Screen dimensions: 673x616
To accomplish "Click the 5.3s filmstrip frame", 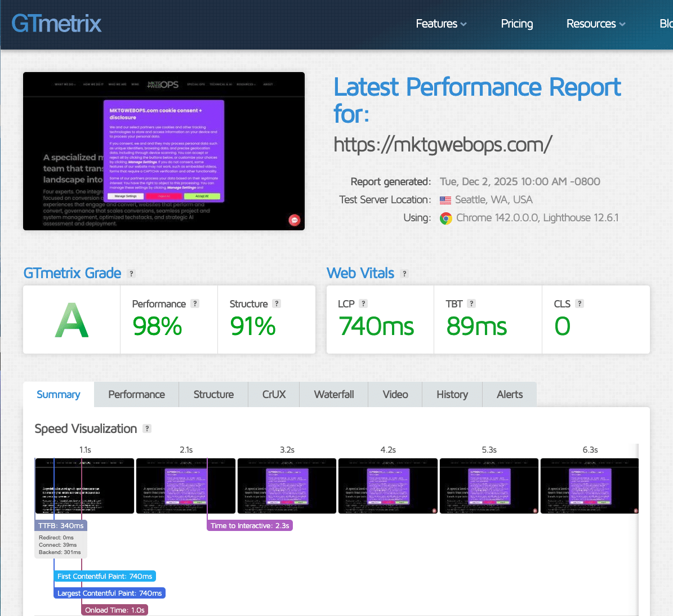I will click(x=489, y=486).
